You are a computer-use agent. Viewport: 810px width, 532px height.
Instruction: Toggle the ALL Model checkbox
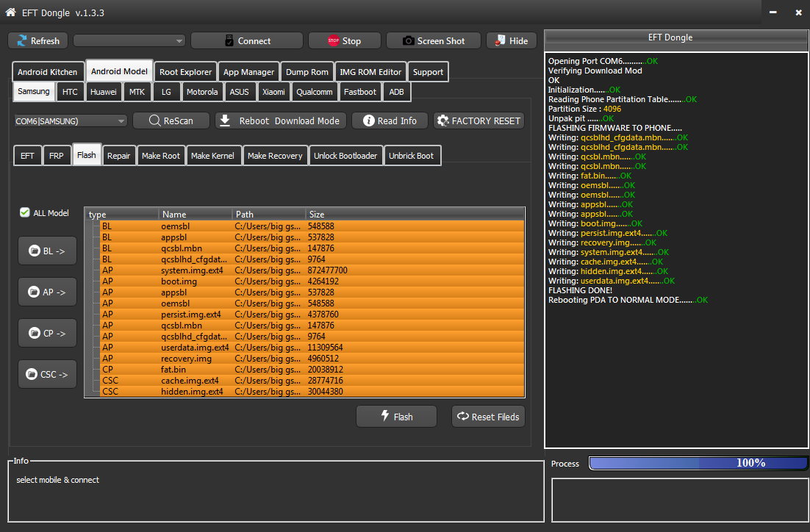click(24, 212)
